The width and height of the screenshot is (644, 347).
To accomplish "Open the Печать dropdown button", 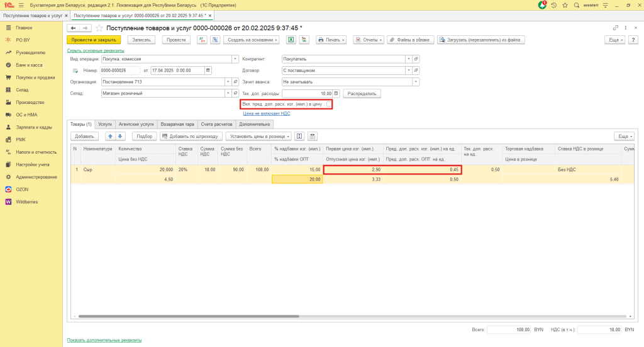I will (331, 40).
